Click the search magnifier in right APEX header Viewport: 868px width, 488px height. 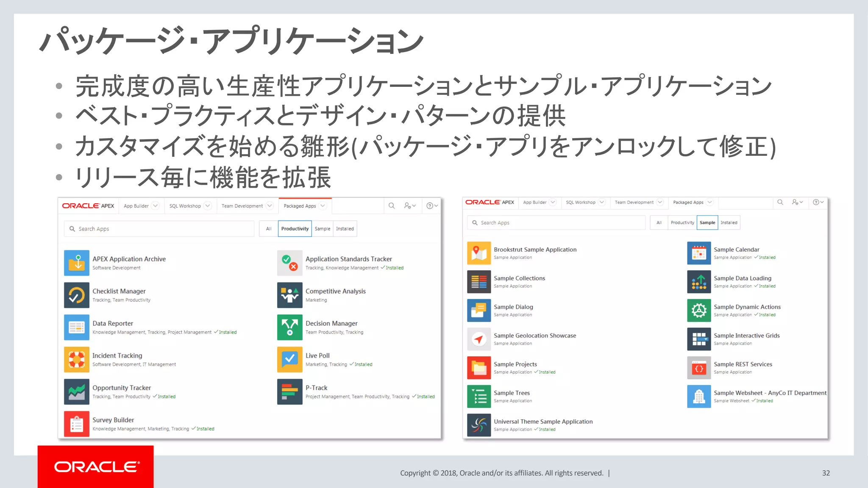click(x=780, y=202)
